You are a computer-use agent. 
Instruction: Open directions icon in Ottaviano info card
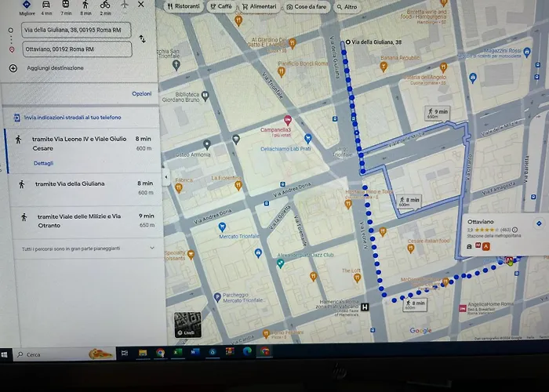[539, 223]
